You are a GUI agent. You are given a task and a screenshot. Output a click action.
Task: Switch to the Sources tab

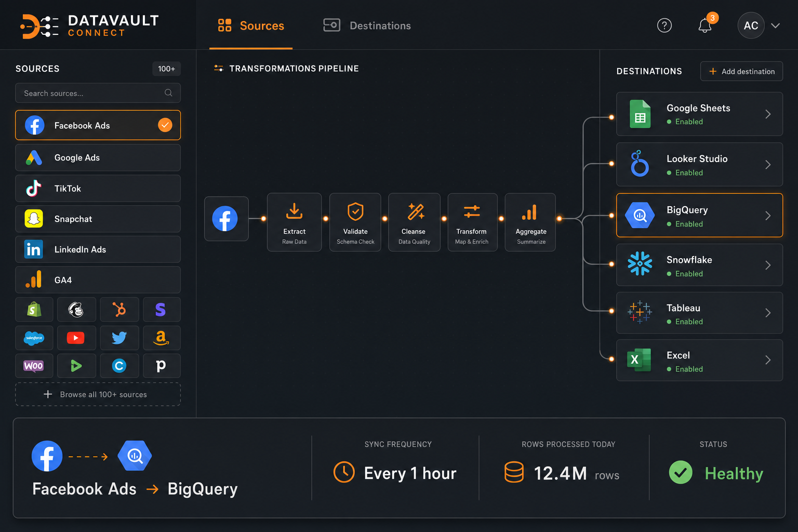click(x=251, y=25)
